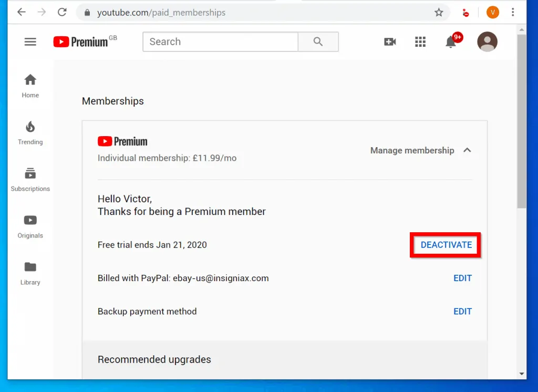Viewport: 538px width, 392px height.
Task: Click the YouTube Premium logo
Action: [x=83, y=42]
